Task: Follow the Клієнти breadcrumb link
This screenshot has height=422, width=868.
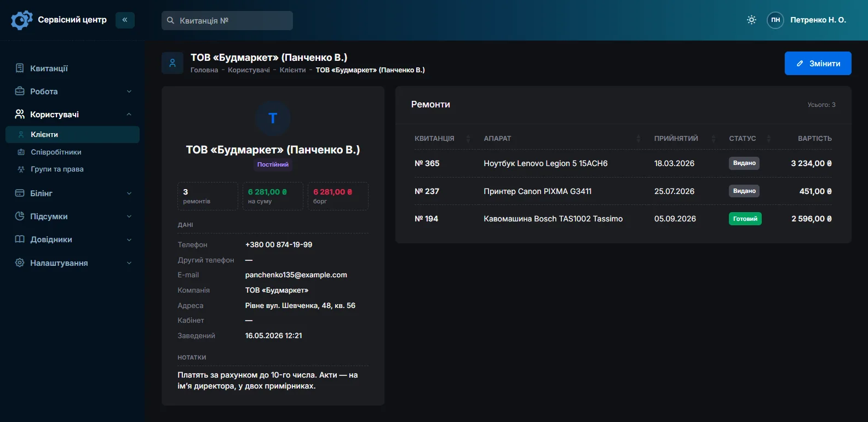Action: click(x=292, y=70)
